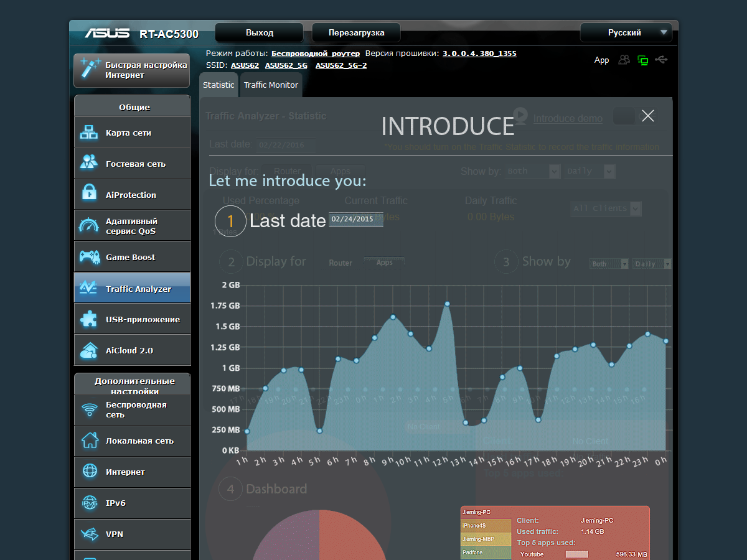Click the 12h peak data point on chart
747x560 pixels.
click(447, 304)
